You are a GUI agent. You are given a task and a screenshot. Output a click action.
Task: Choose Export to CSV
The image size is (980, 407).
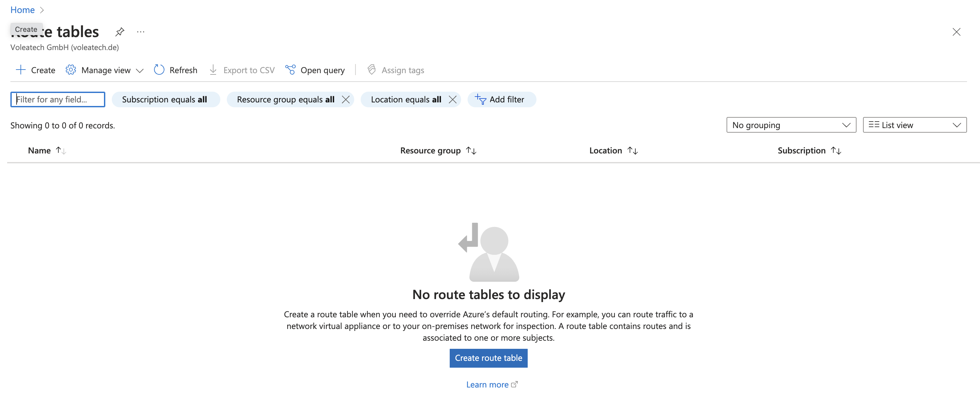coord(249,70)
